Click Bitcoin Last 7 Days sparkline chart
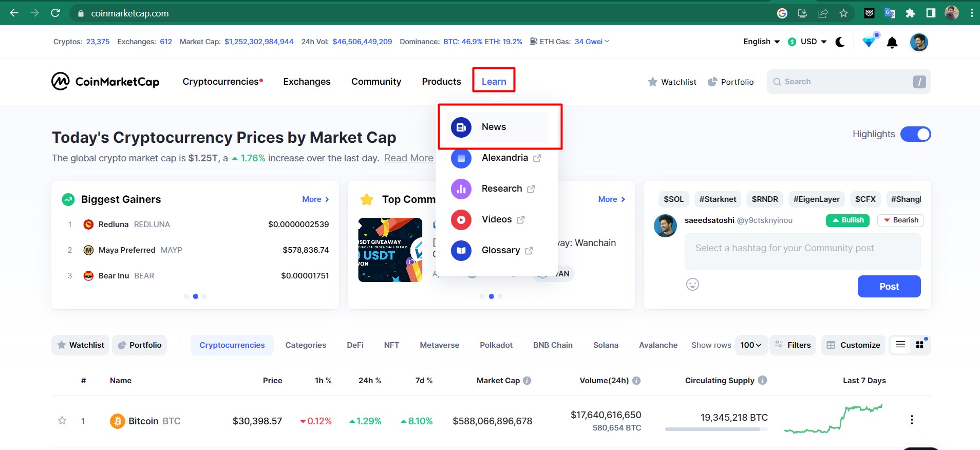This screenshot has width=980, height=450. 833,419
